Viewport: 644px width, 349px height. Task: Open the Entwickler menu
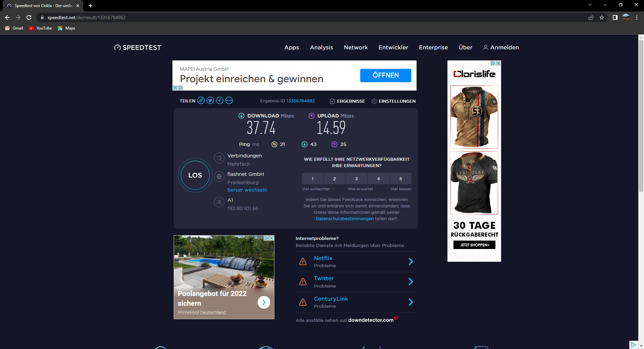click(393, 47)
